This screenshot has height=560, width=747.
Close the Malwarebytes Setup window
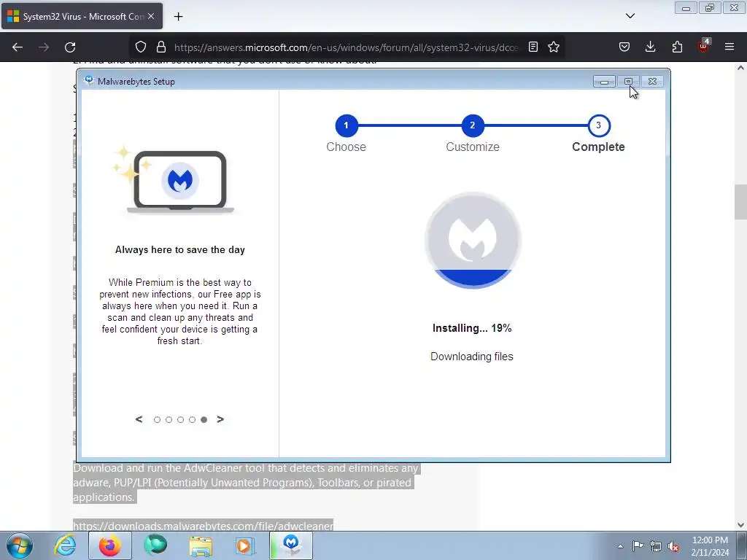pos(652,82)
